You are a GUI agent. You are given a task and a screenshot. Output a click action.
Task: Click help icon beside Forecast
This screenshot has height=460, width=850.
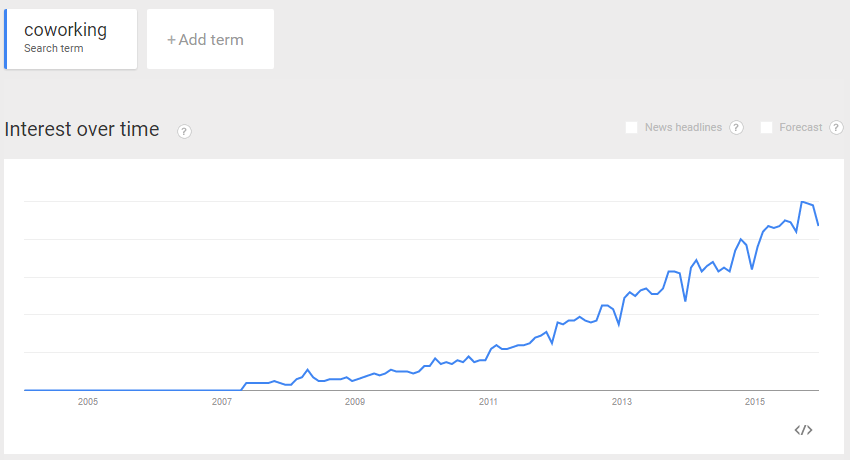(x=836, y=127)
